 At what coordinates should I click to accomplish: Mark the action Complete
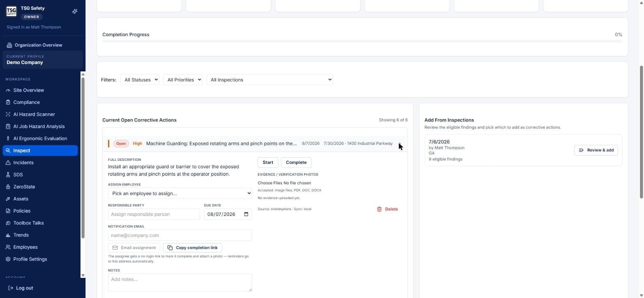[x=296, y=163]
